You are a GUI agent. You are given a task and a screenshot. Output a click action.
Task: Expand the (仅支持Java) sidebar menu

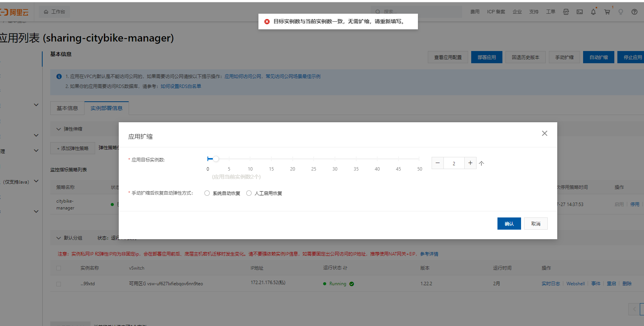(x=36, y=181)
